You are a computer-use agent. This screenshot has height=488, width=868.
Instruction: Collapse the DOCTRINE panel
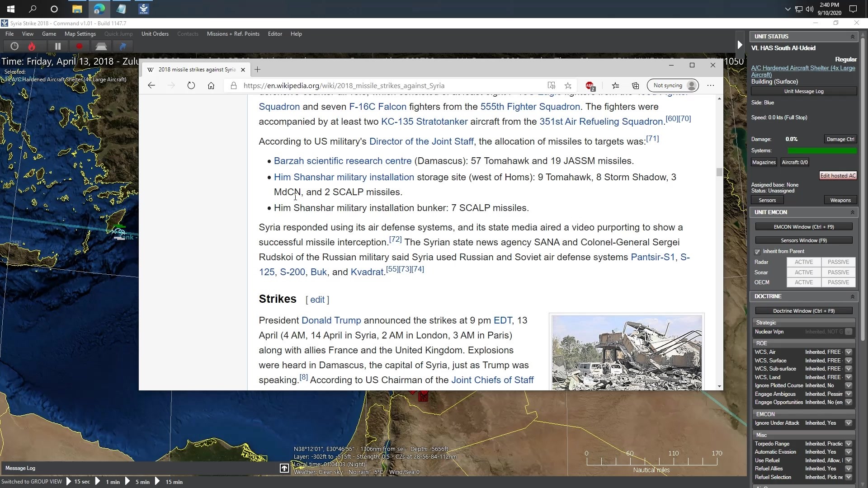pos(852,296)
